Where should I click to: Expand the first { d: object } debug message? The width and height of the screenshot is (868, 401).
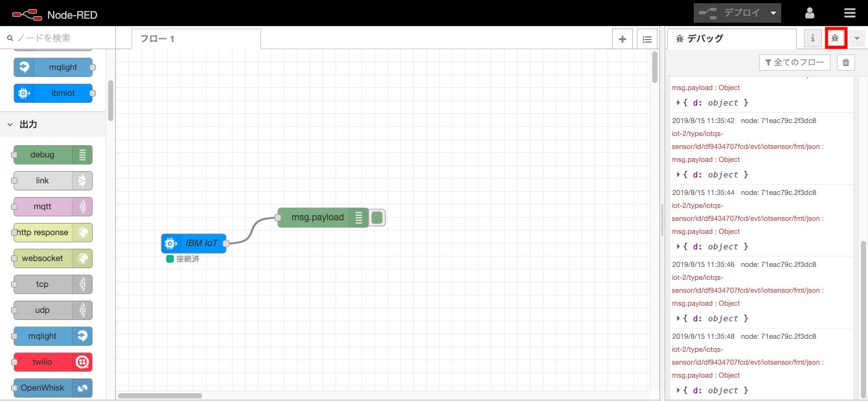click(x=678, y=102)
